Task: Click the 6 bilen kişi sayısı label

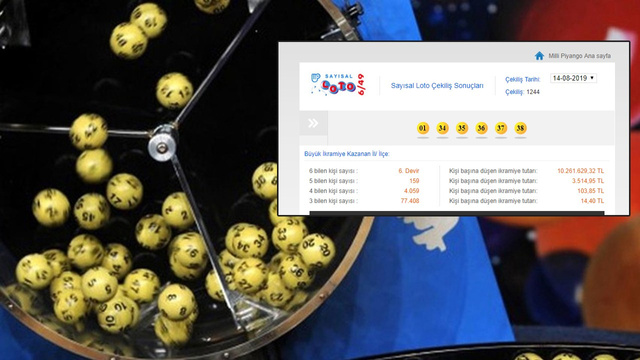Action: [x=333, y=171]
